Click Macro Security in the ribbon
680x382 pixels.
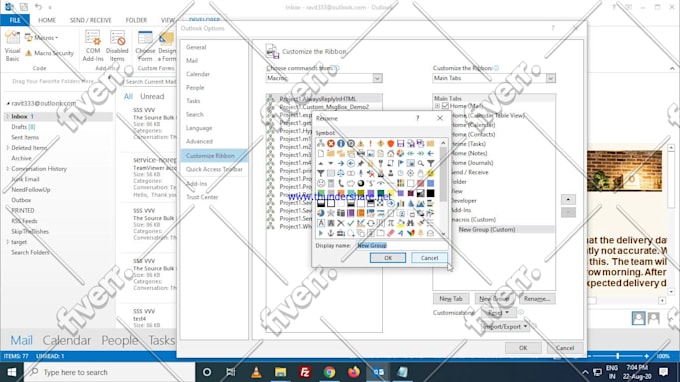click(x=49, y=53)
